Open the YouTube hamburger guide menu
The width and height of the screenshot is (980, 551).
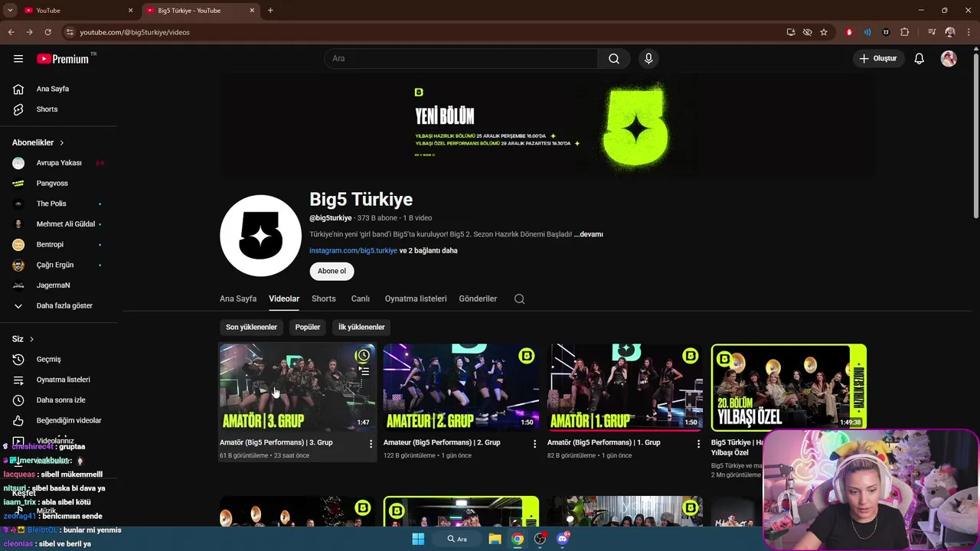pyautogui.click(x=18, y=58)
